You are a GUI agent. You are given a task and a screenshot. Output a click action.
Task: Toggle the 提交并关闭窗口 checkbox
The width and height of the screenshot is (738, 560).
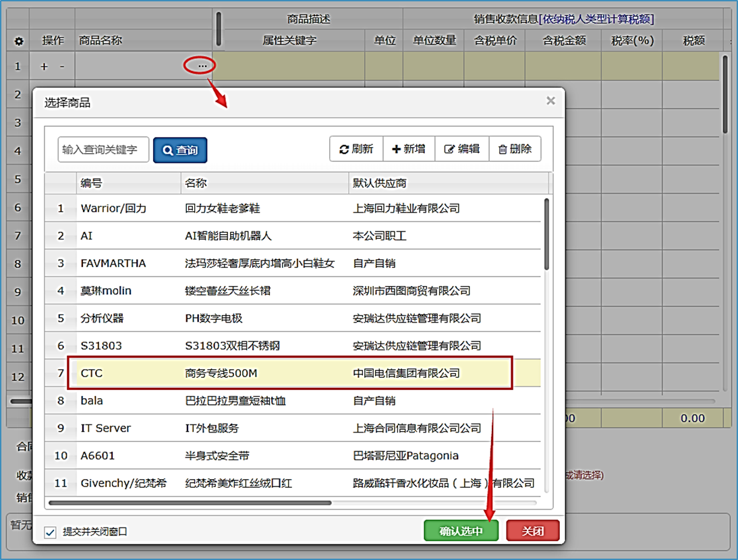[x=51, y=532]
